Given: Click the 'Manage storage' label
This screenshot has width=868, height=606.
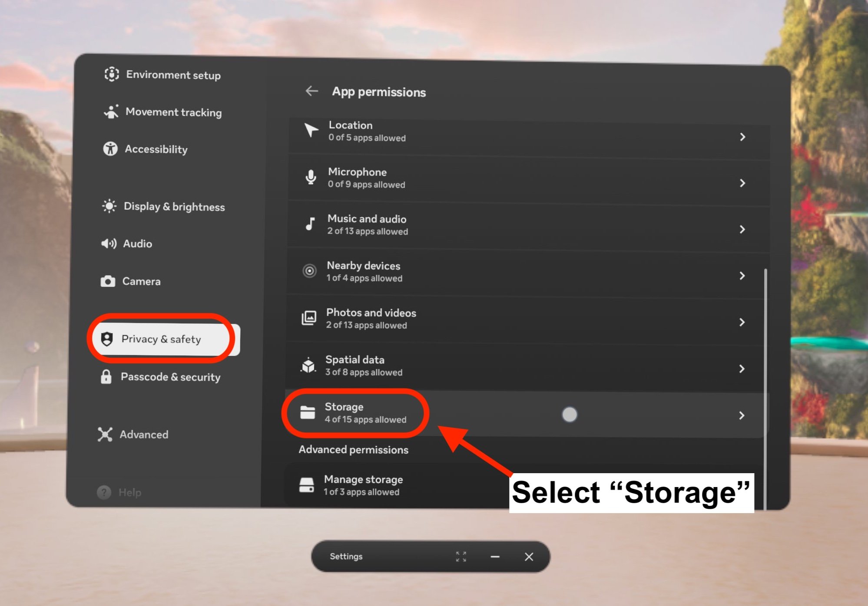Looking at the screenshot, I should click(x=364, y=479).
